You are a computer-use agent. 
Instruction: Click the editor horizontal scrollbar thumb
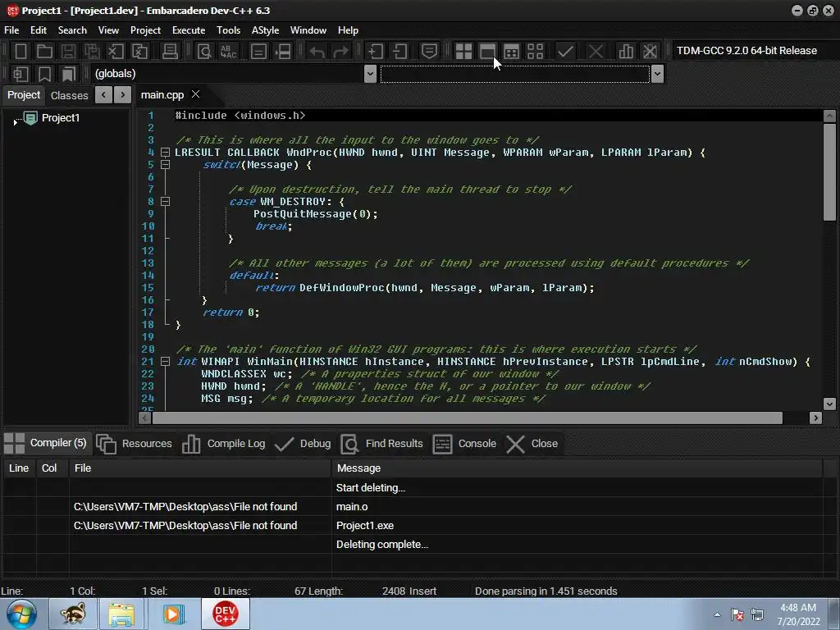(467, 418)
